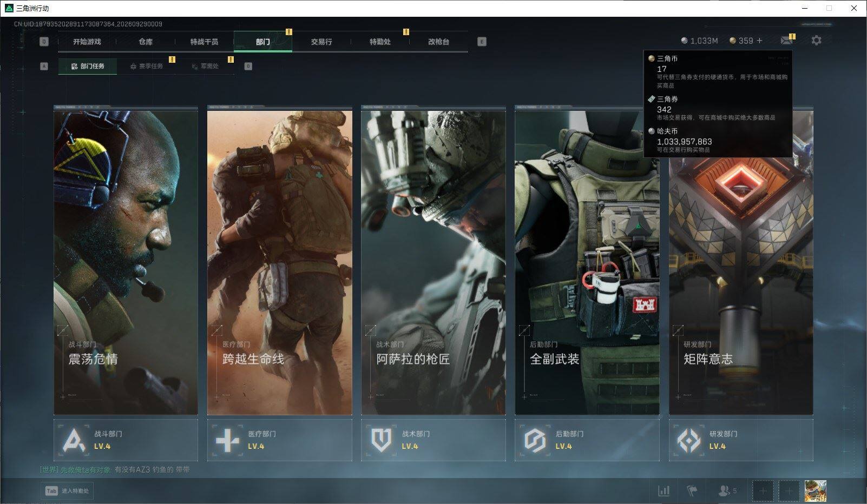Select the 部门任务 sub-tab
Viewport: 867px width, 504px height.
pyautogui.click(x=88, y=67)
